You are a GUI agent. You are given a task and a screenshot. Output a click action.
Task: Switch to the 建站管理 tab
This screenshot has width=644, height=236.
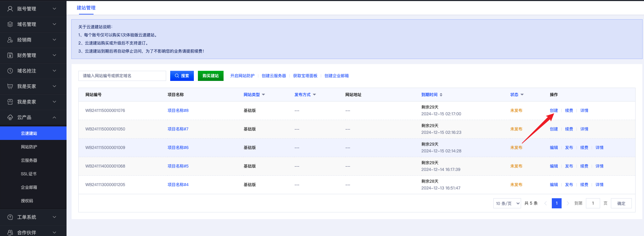coord(86,8)
